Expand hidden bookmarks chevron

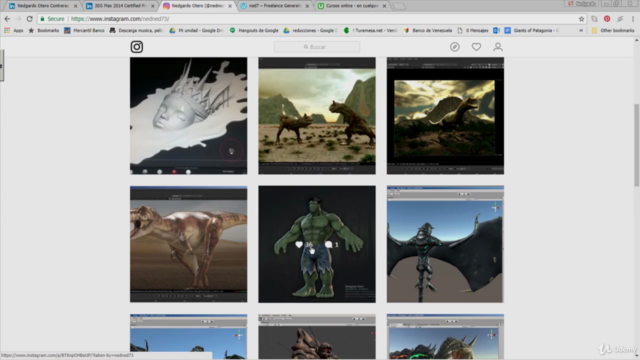(x=581, y=31)
